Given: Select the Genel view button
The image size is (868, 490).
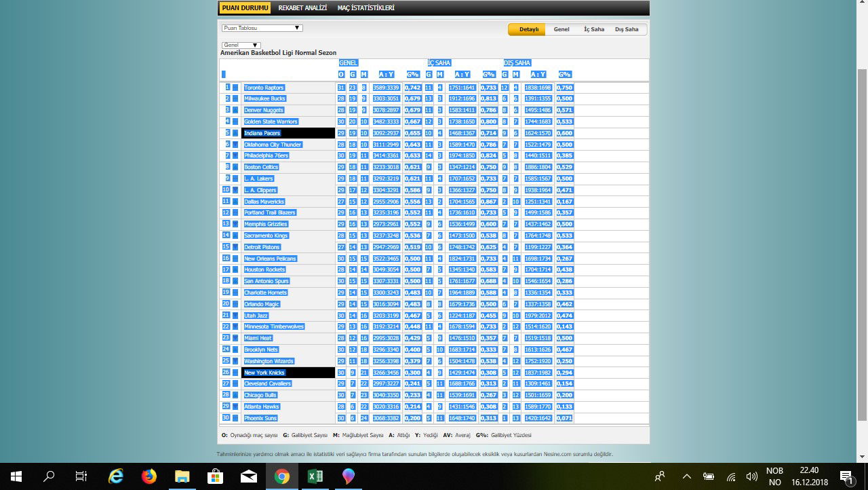Looking at the screenshot, I should (x=561, y=29).
